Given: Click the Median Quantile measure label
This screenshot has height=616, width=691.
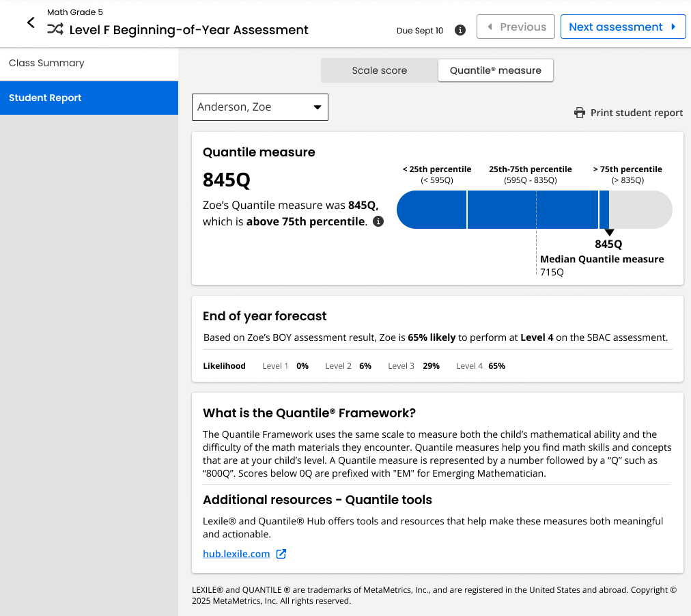Looking at the screenshot, I should click(x=602, y=259).
